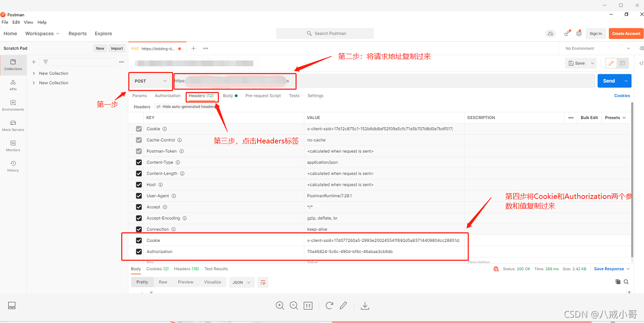Open the Workspaces dropdown menu

click(42, 34)
